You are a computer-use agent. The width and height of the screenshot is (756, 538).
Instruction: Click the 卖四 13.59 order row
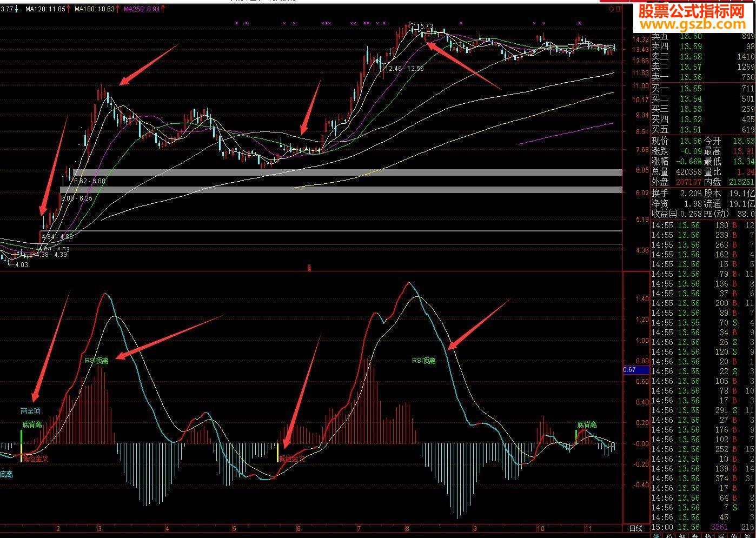pos(703,47)
